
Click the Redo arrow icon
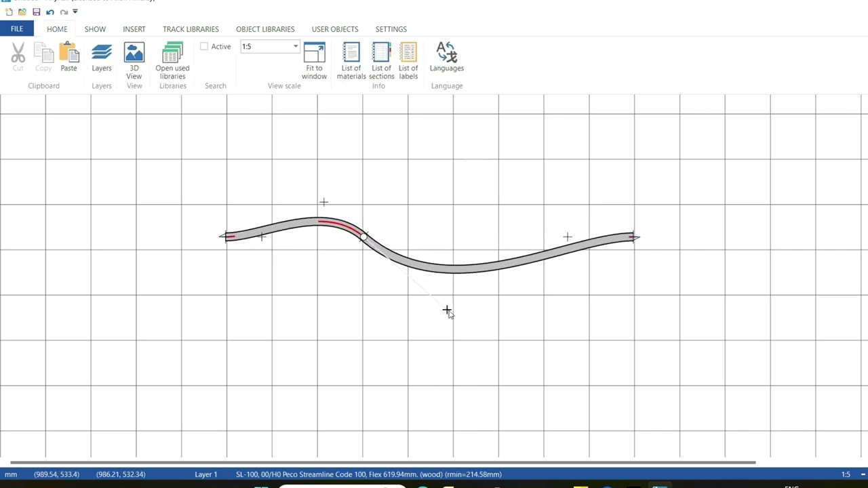[64, 12]
